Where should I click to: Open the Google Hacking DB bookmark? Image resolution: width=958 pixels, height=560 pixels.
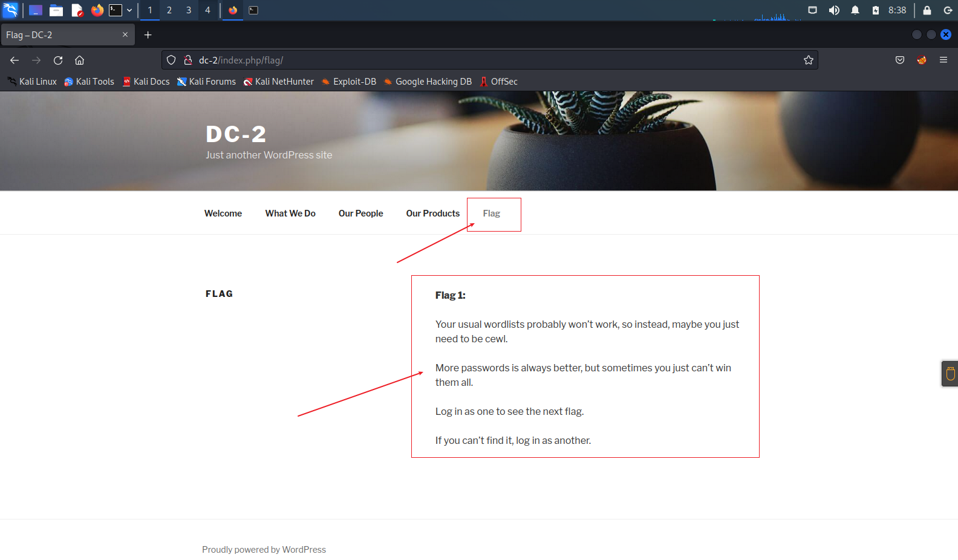pyautogui.click(x=427, y=82)
